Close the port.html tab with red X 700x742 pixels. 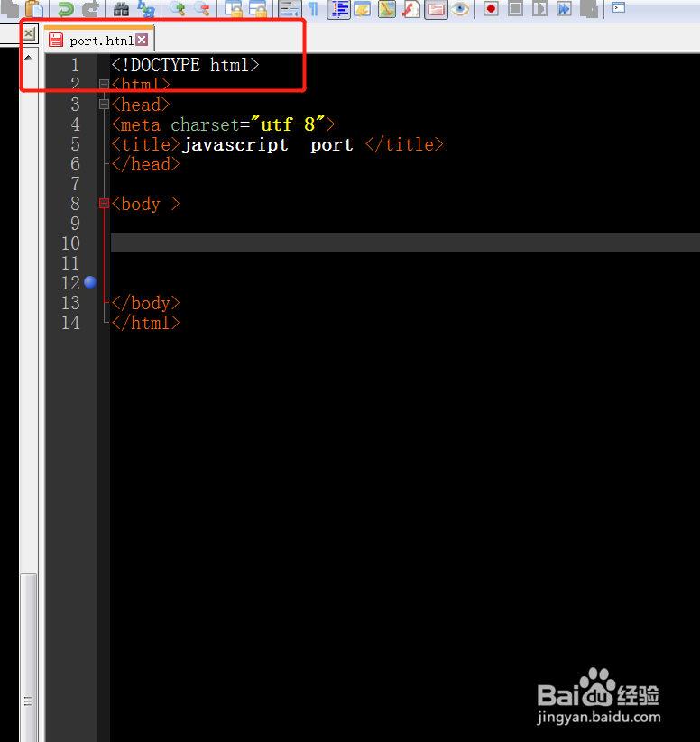pyautogui.click(x=142, y=40)
